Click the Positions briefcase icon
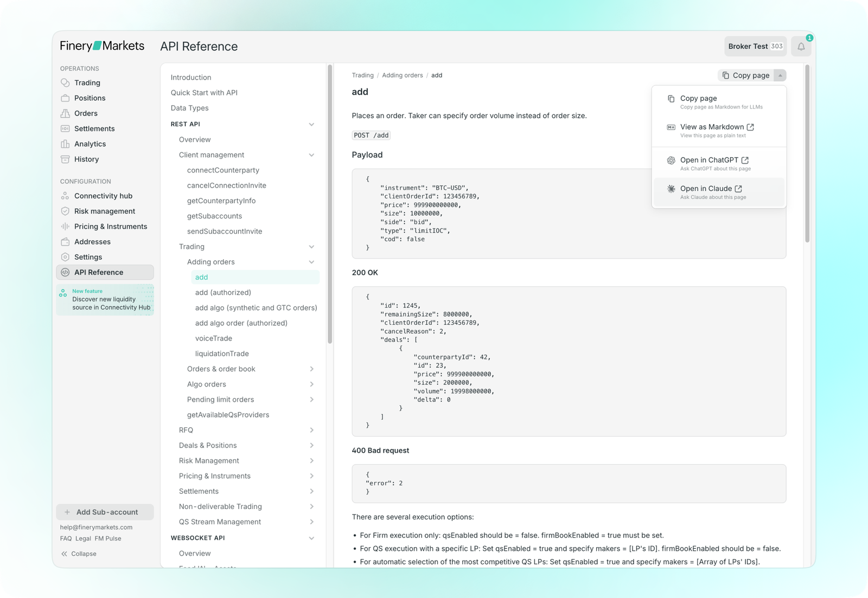Viewport: 868px width, 598px height. tap(65, 98)
